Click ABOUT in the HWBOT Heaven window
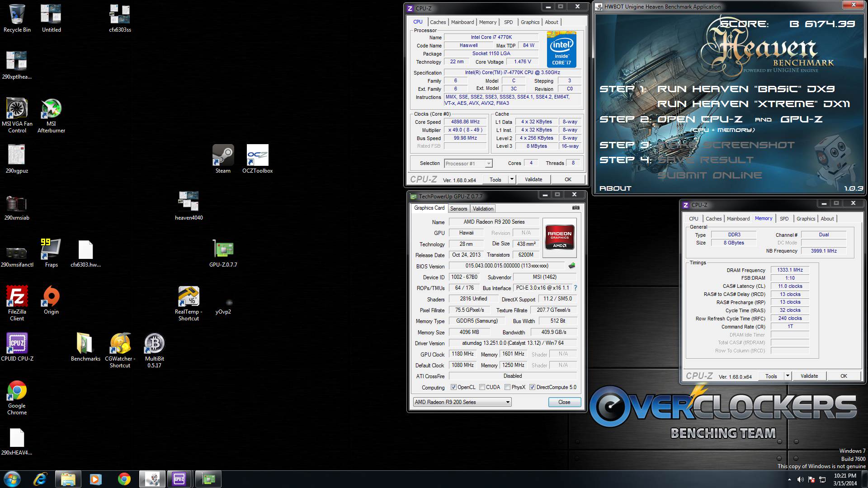This screenshot has width=868, height=488. click(615, 188)
